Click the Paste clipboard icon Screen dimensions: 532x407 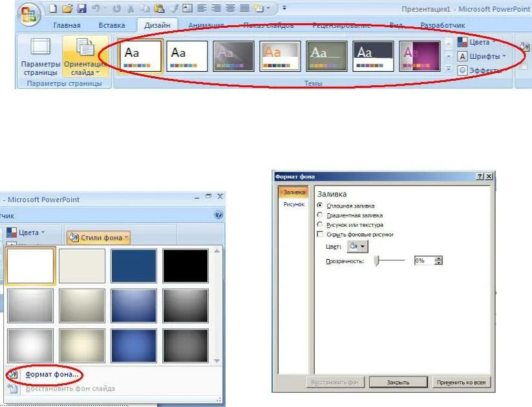click(159, 8)
